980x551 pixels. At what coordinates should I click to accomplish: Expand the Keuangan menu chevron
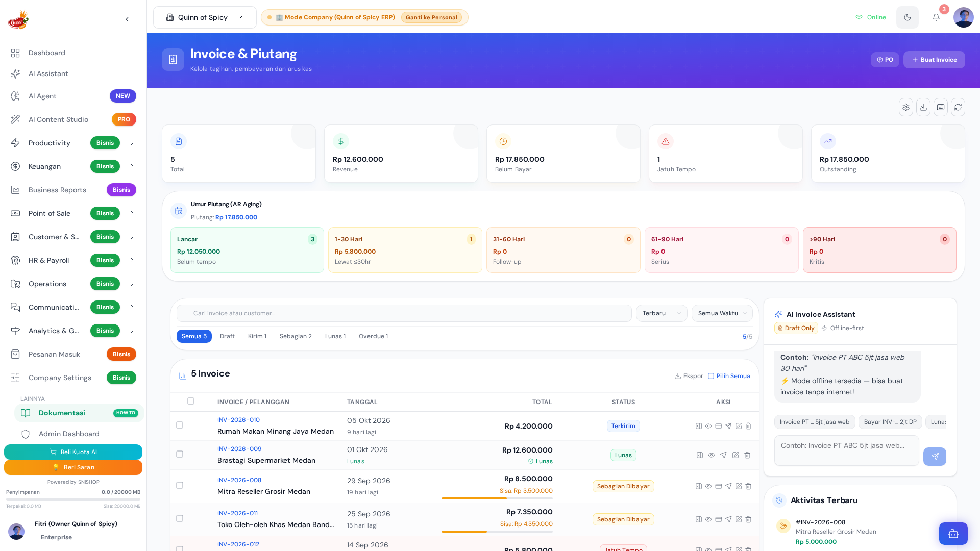[132, 166]
